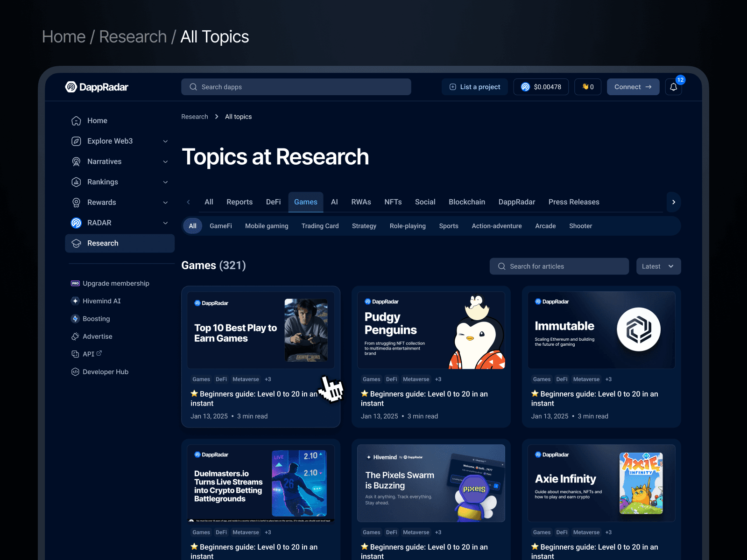Click the plus icon in List a project
747x560 pixels.
pyautogui.click(x=452, y=87)
